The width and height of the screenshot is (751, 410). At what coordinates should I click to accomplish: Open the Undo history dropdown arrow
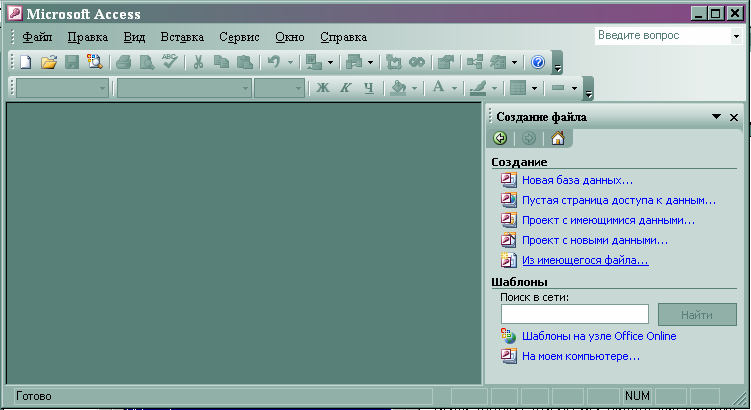click(x=290, y=62)
